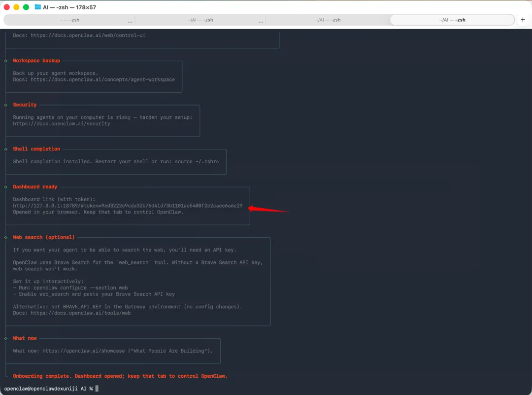Click the red 'Onboarding complete.' message
532x395 pixels.
coord(120,376)
